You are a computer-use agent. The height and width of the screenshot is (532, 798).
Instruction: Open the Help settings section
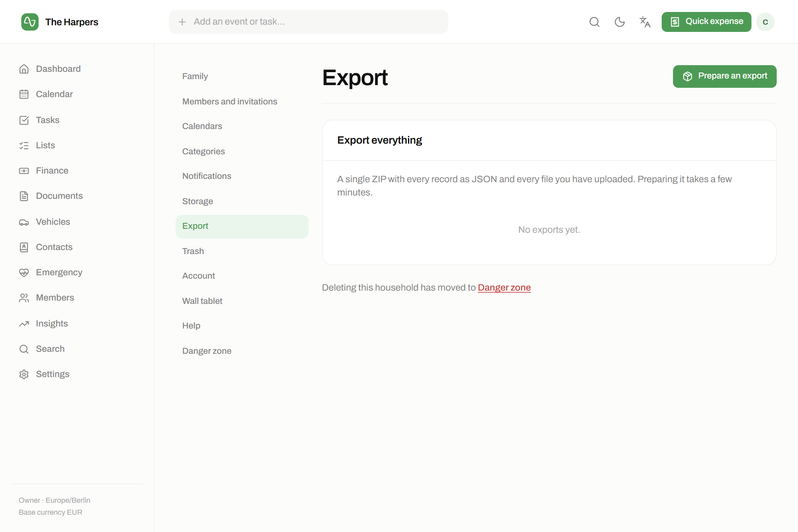pyautogui.click(x=242, y=326)
